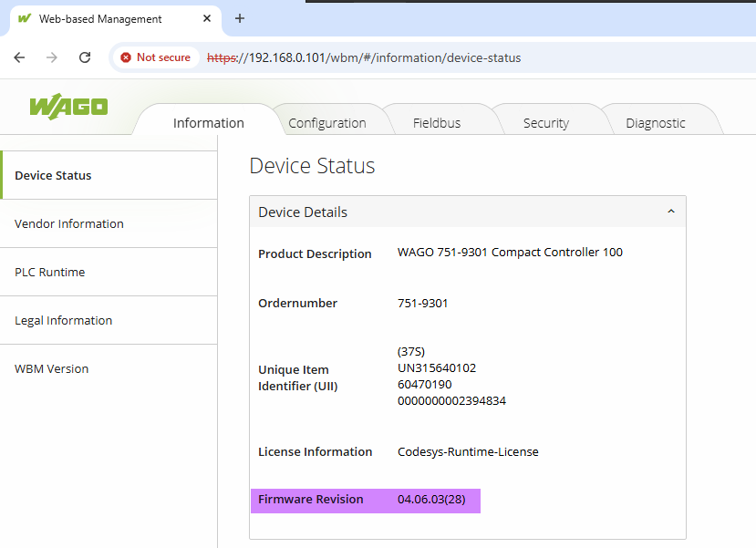Click the browser forward arrow
Viewport: 756px width, 548px height.
pyautogui.click(x=52, y=57)
